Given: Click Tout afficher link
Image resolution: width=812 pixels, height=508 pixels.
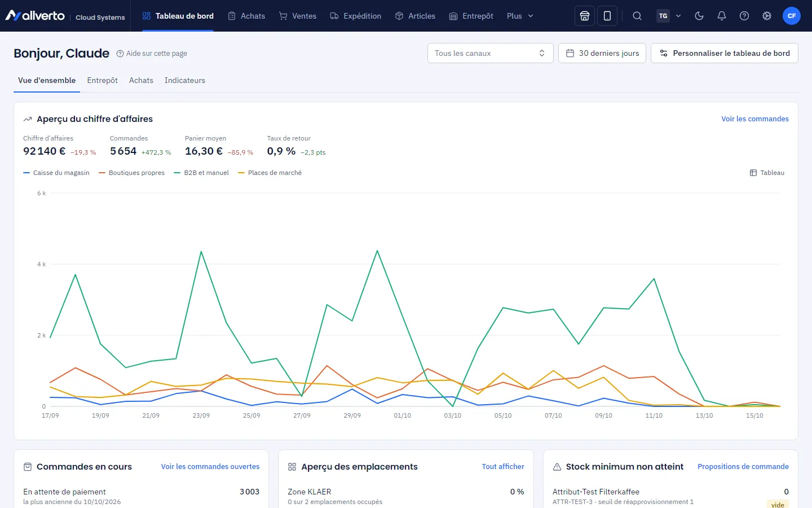Looking at the screenshot, I should tap(503, 467).
